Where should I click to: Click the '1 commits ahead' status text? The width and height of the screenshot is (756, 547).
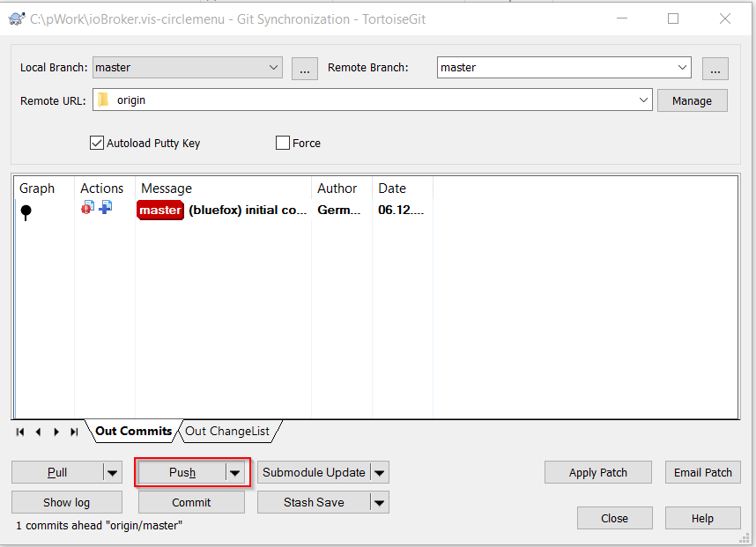(100, 526)
